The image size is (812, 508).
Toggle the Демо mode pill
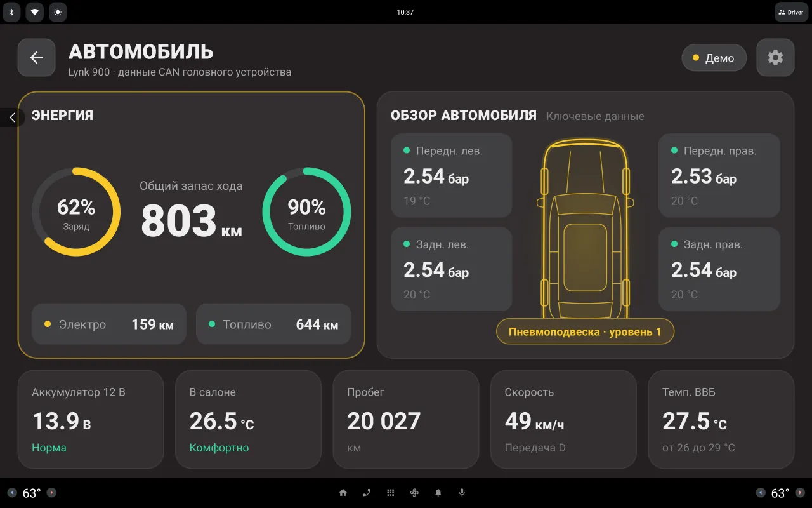point(714,58)
